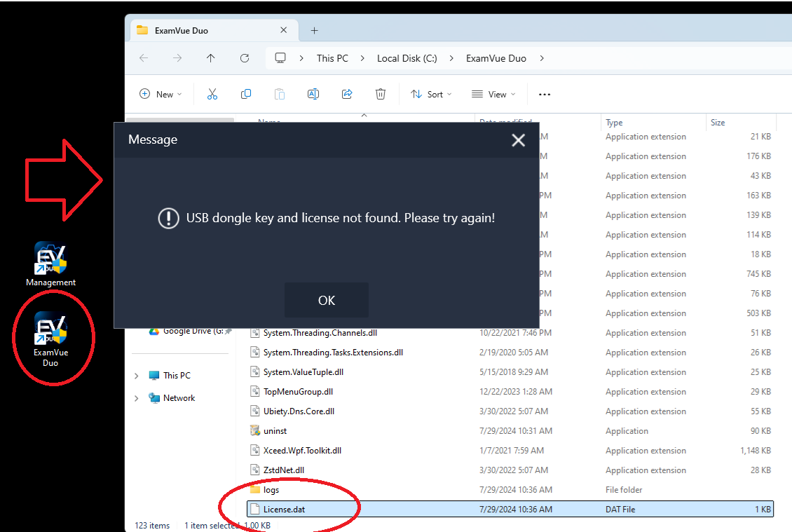Open the Management desktop shortcut
The image size is (792, 532).
[x=50, y=264]
